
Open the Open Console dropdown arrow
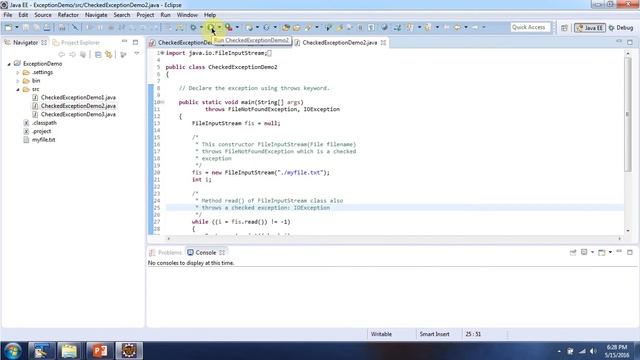tap(610, 252)
